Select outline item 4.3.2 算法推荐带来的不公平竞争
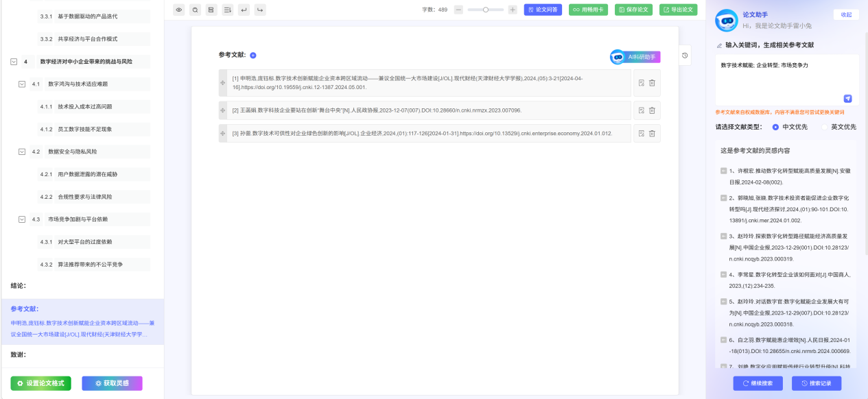This screenshot has width=868, height=399. [x=93, y=265]
